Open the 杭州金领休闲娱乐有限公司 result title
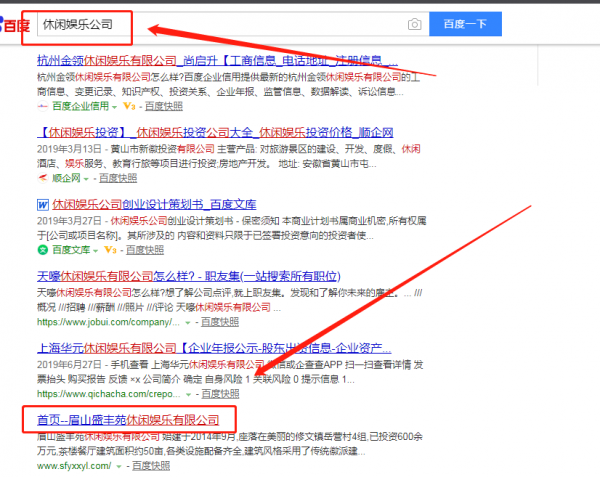 click(x=217, y=61)
